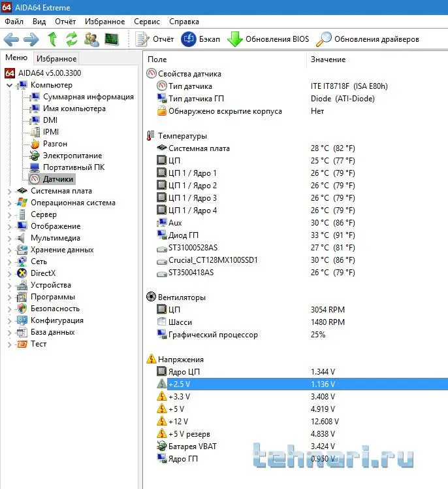Click Обновления BIOS toolbar button

point(268,39)
